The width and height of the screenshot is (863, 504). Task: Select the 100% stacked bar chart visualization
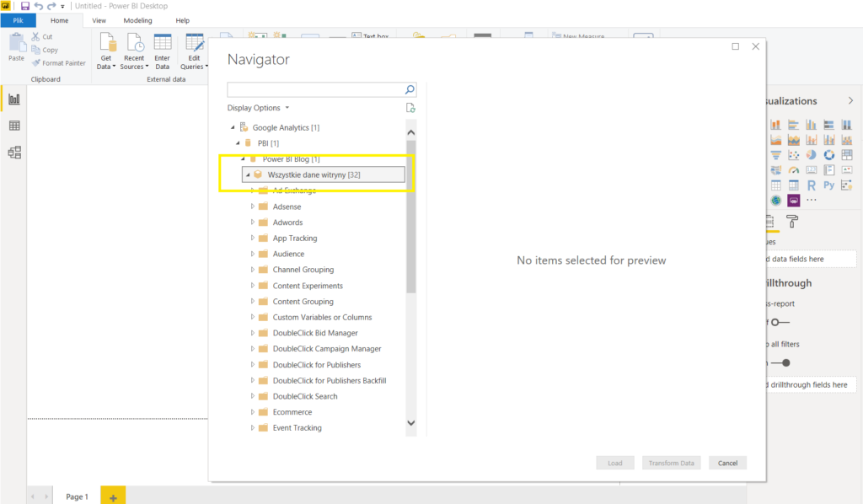pyautogui.click(x=829, y=125)
